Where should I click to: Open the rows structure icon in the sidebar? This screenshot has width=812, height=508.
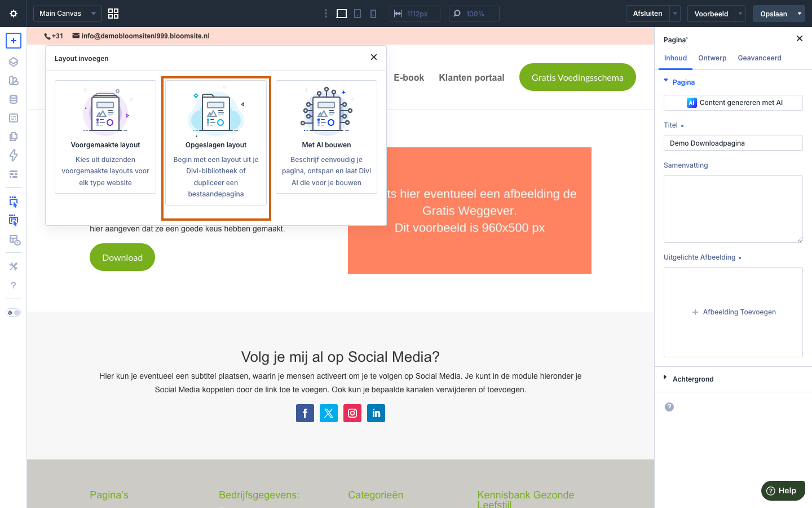14,174
